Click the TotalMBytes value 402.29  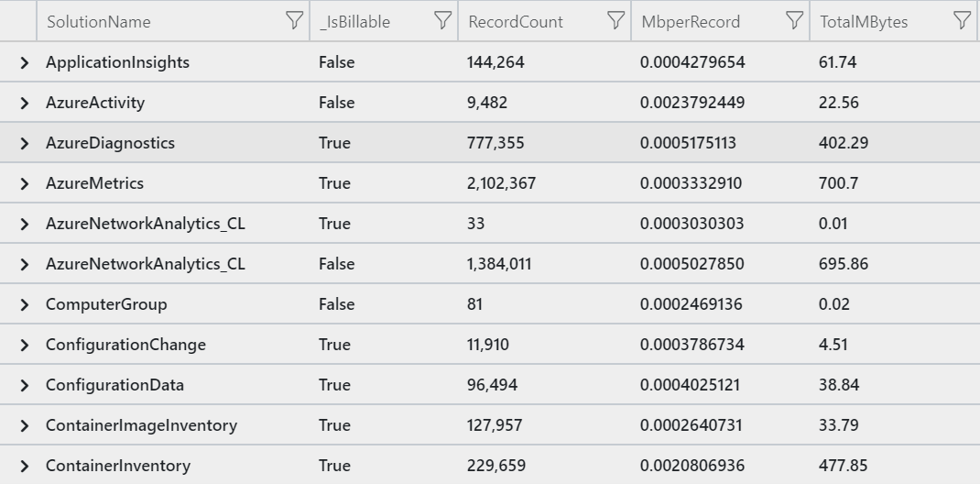click(x=844, y=143)
